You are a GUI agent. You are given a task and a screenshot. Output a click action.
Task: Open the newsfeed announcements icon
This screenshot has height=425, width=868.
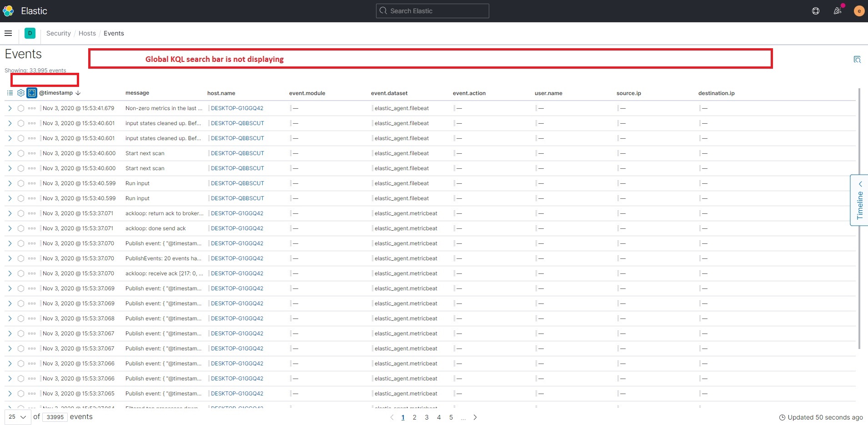pos(837,10)
